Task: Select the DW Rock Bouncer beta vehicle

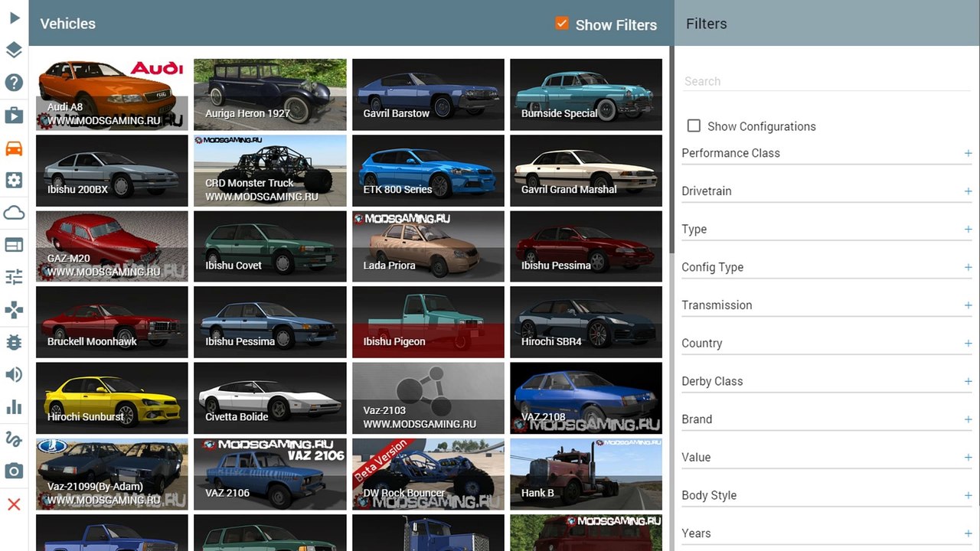Action: (x=428, y=474)
